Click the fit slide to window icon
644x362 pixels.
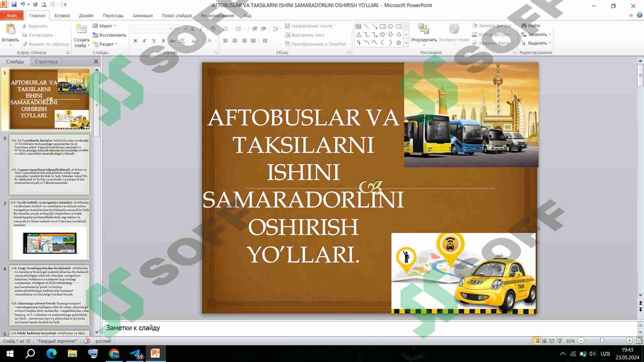[x=639, y=341]
